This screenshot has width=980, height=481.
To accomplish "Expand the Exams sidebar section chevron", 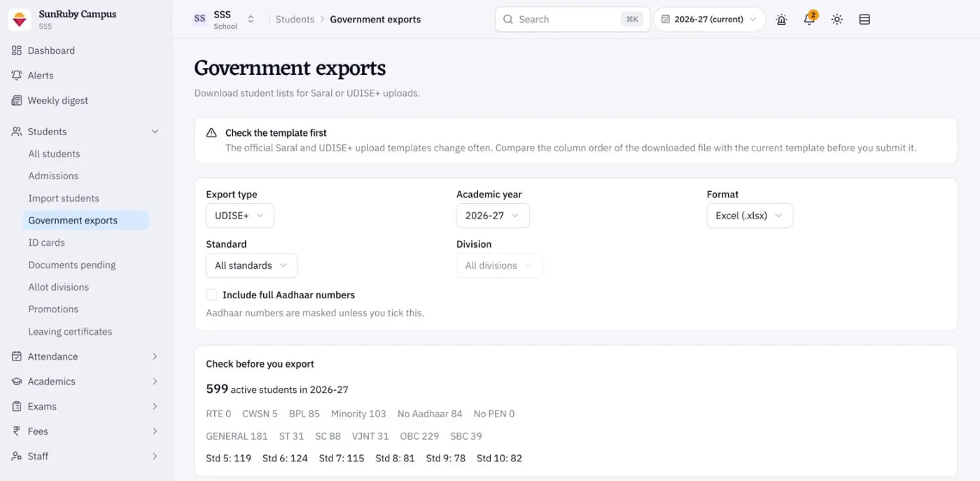I will click(x=155, y=406).
